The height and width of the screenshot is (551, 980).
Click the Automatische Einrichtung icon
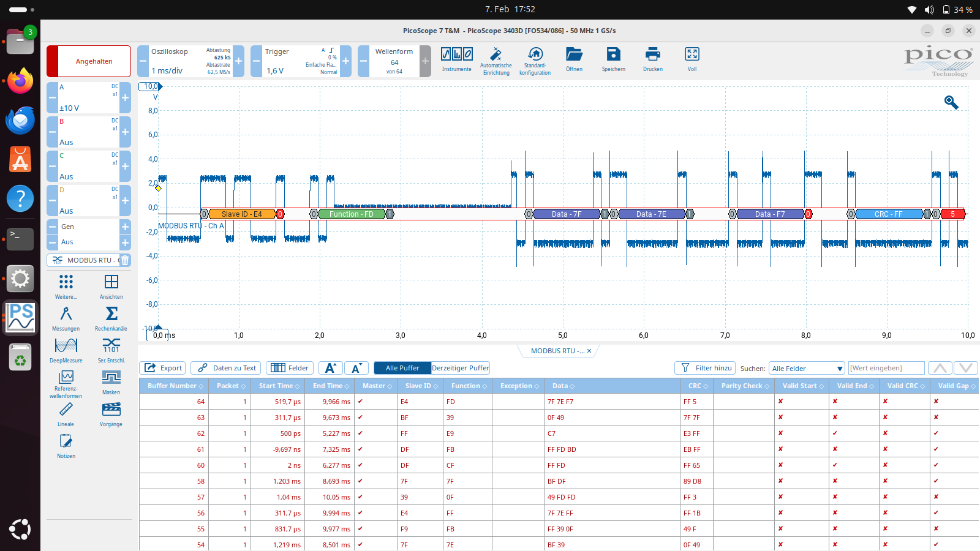(x=496, y=59)
